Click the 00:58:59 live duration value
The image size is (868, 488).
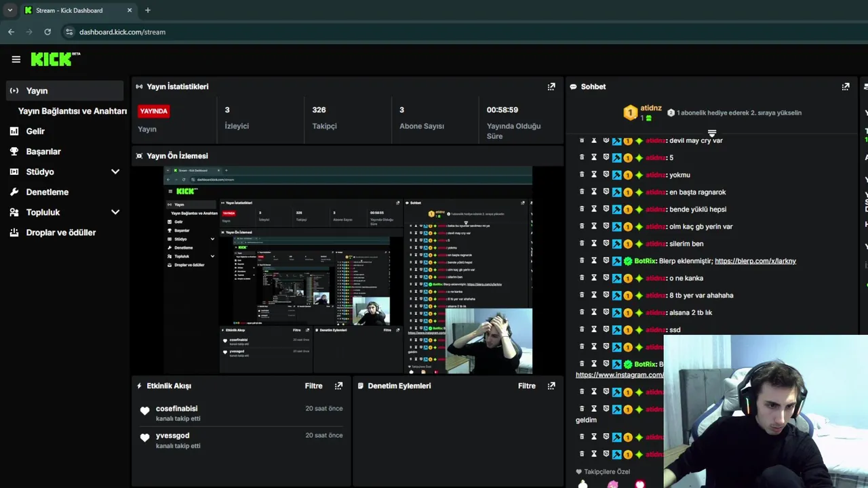(502, 110)
